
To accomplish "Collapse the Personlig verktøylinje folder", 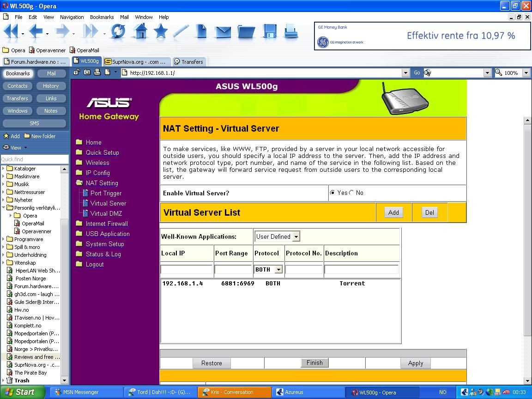I will tap(3, 208).
